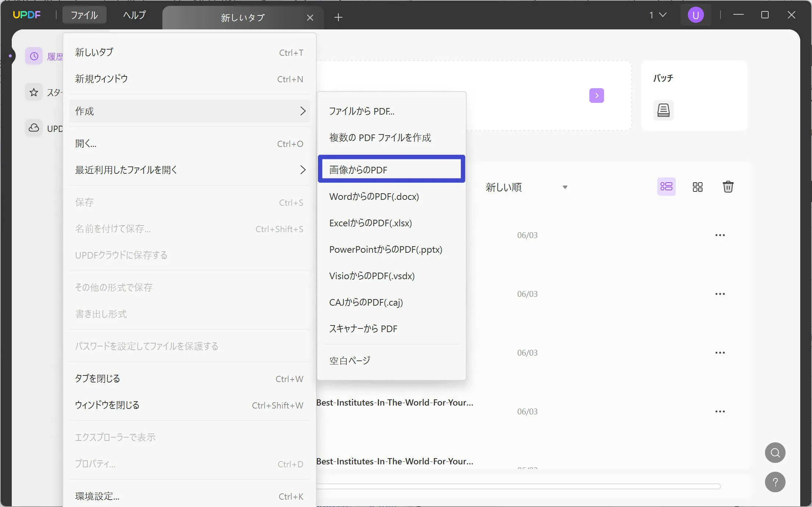
Task: Open more options for third 06/03 file
Action: pyautogui.click(x=720, y=353)
